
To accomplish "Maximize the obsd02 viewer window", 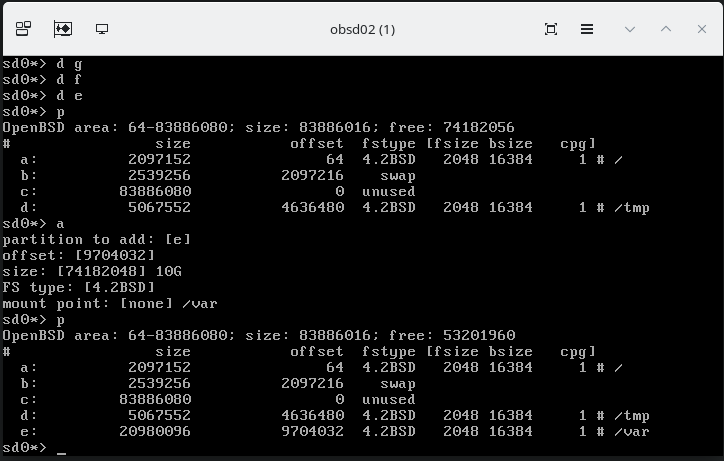I will (x=666, y=29).
